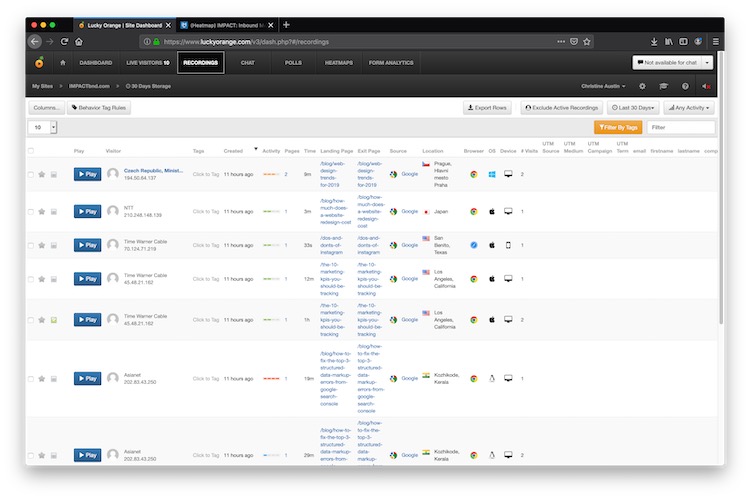
Task: Click visitor avatar for Czech Republic row
Action: click(113, 174)
